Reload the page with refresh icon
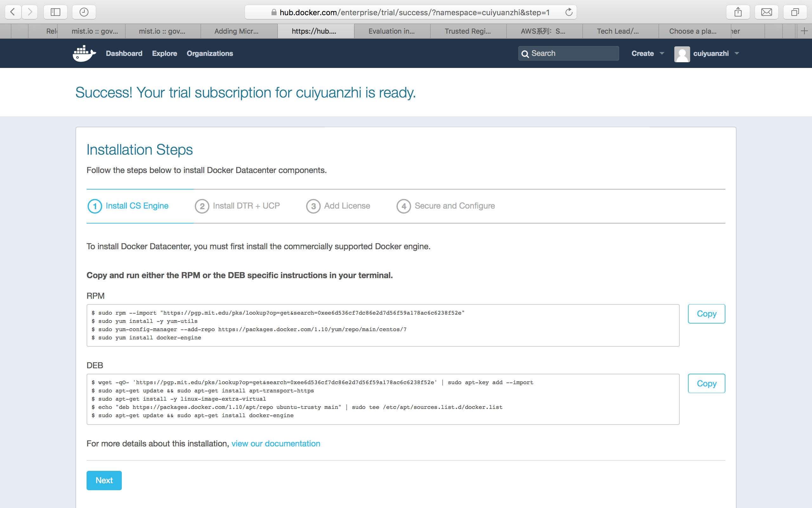This screenshot has width=812, height=508. (569, 12)
